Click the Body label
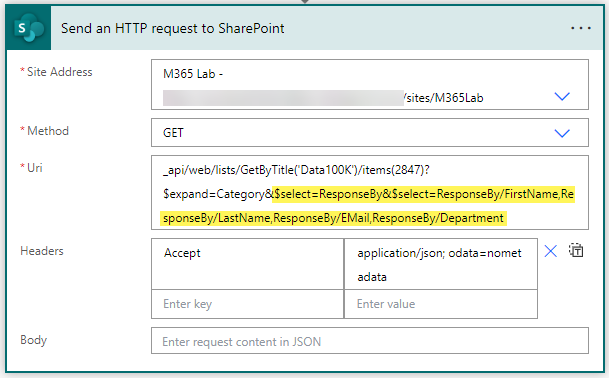Viewport: 609px width, 378px height. (x=33, y=340)
